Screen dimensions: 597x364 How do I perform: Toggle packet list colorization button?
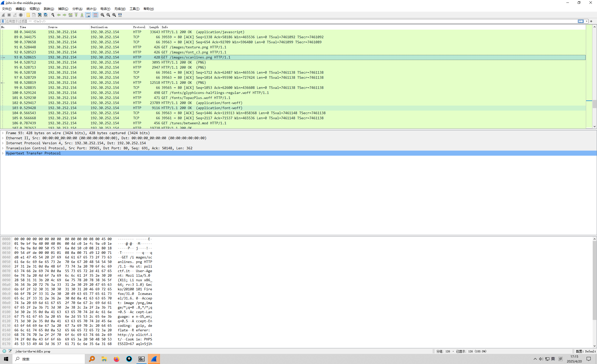coord(95,15)
